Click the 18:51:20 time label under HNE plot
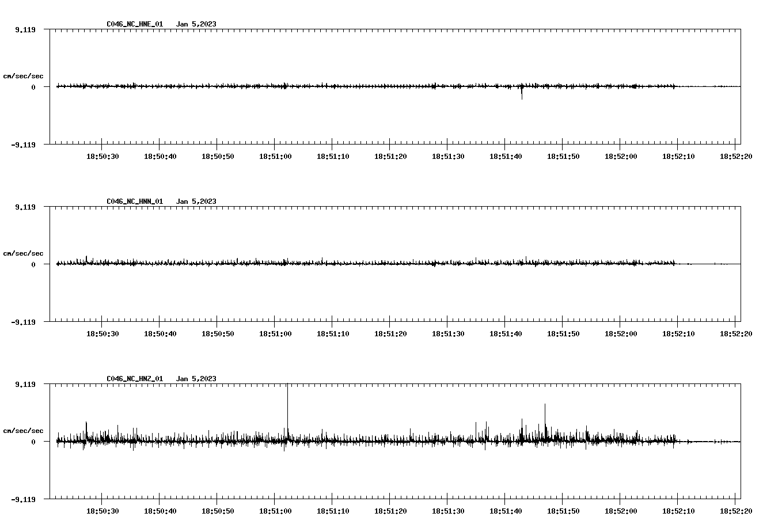782x532 pixels. point(390,156)
